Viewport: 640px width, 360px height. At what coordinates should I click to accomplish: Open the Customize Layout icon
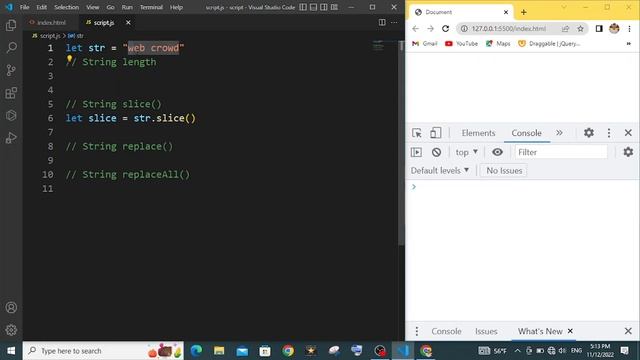[334, 7]
